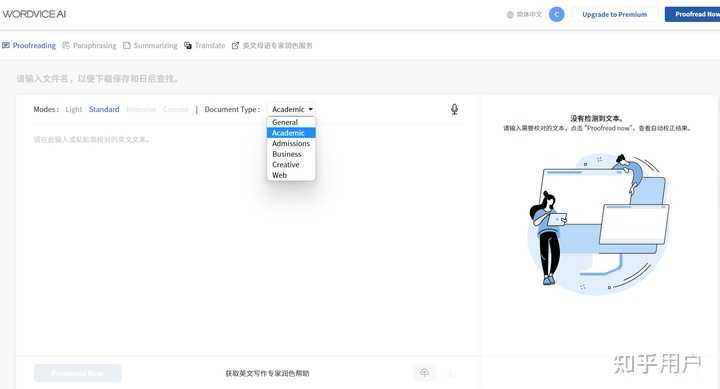Click the Wordvice AI logo
720x389 pixels.
tap(34, 14)
